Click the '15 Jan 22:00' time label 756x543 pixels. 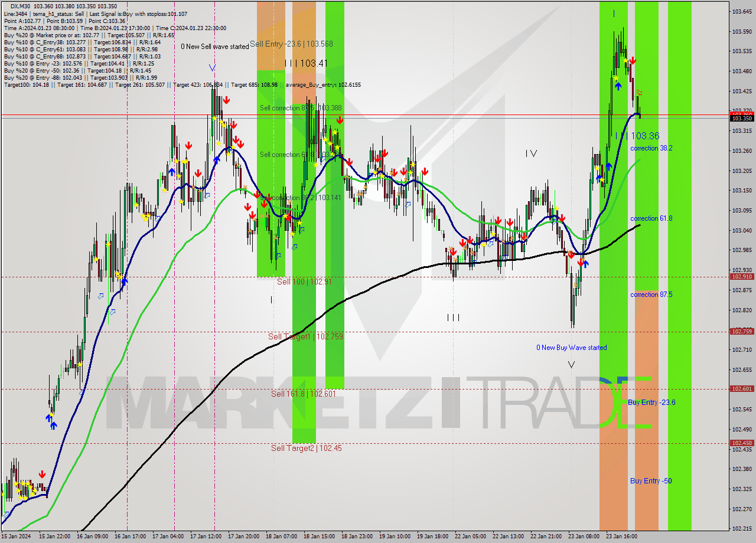click(x=54, y=537)
